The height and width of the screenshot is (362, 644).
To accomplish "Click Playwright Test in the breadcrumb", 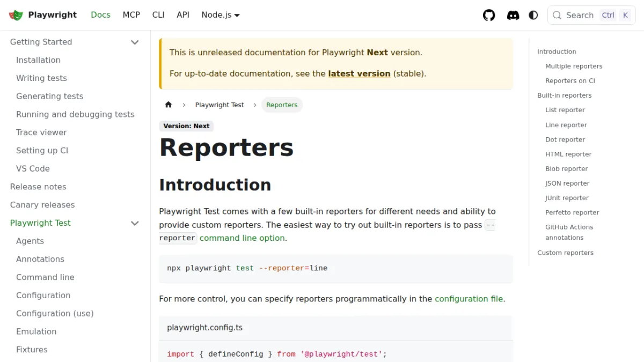I will tap(219, 105).
